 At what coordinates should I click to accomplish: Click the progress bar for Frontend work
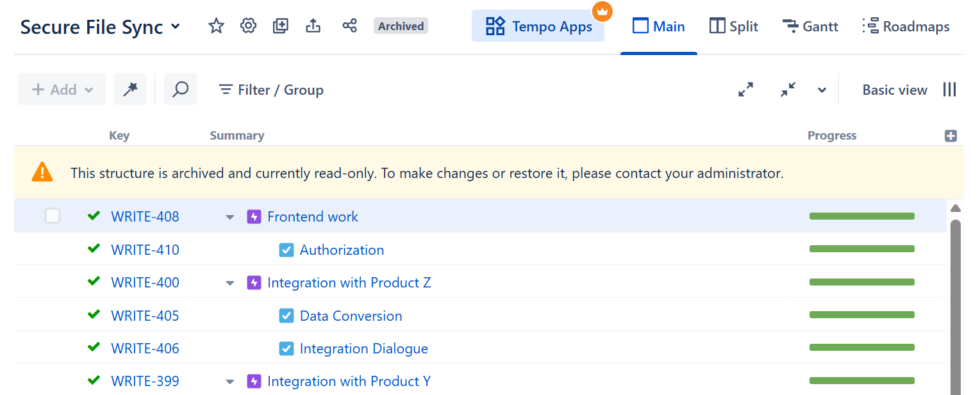coord(861,216)
